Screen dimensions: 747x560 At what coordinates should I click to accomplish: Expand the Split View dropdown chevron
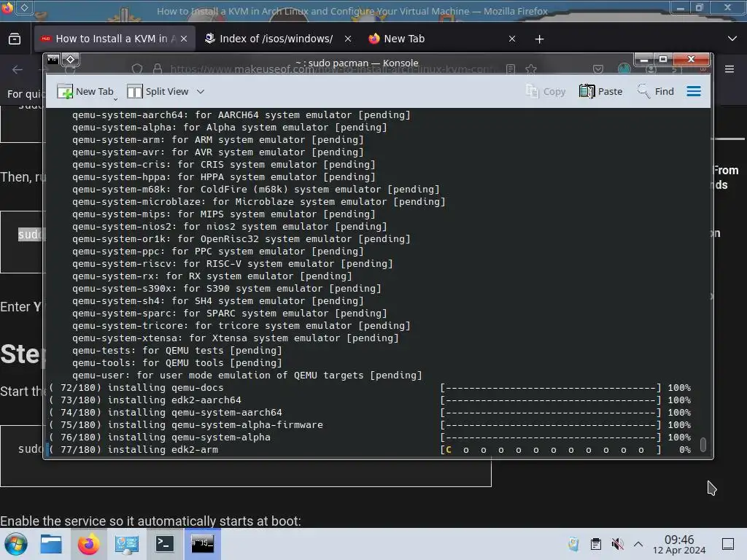pos(201,91)
